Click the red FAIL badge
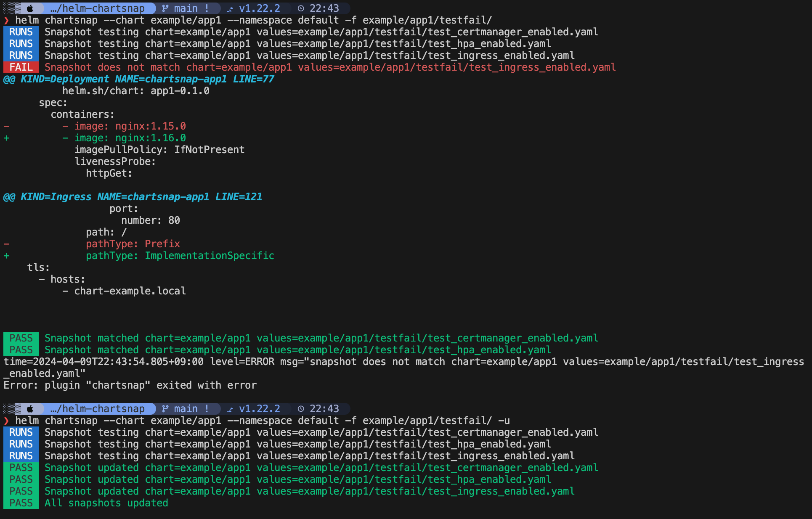Screen dimensions: 812x519 point(21,67)
